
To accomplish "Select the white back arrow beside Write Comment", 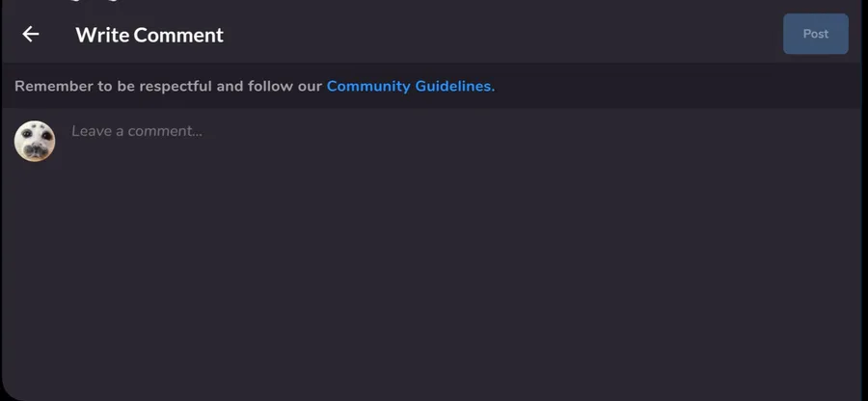I will (x=31, y=35).
